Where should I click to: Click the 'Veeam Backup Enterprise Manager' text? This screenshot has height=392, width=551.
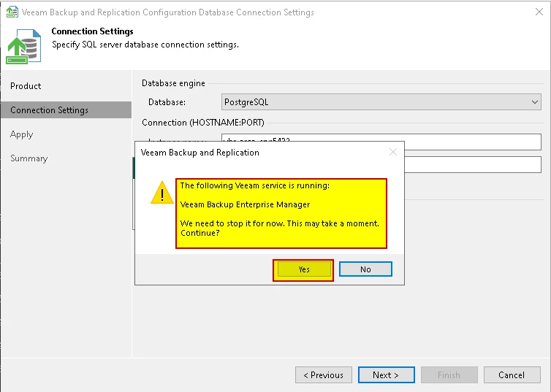pyautogui.click(x=245, y=204)
